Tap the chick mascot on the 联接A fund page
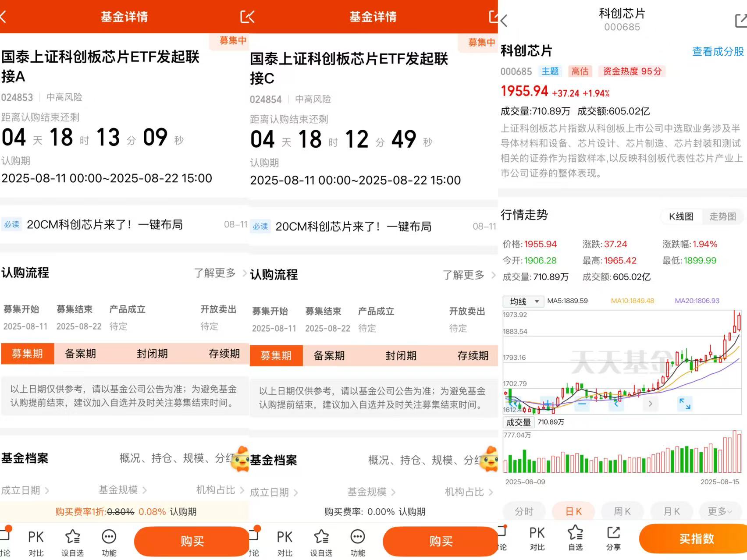 coord(241,459)
